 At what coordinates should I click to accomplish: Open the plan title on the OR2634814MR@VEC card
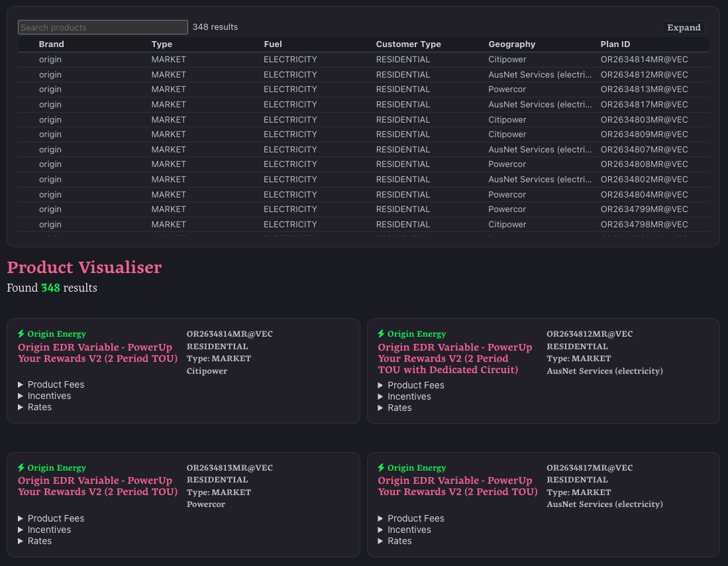tap(97, 353)
